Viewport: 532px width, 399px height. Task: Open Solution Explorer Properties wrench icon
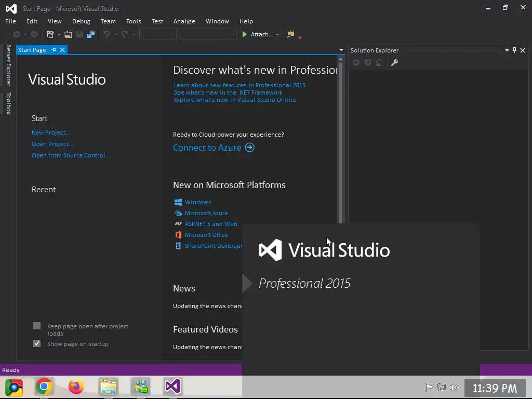click(x=394, y=62)
